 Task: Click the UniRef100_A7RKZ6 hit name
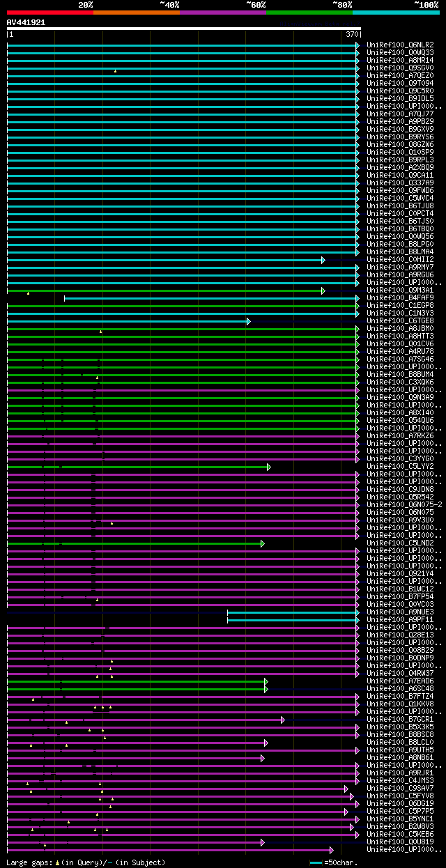tap(400, 436)
